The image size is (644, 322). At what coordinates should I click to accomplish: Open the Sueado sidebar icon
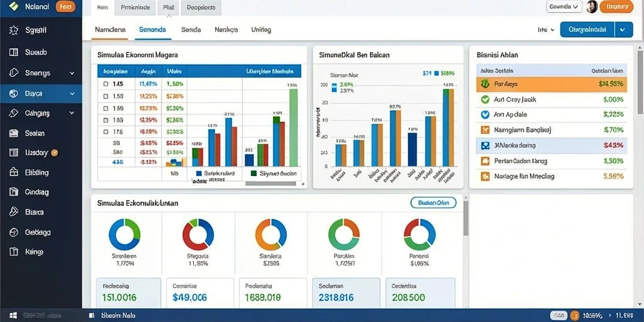tap(14, 52)
